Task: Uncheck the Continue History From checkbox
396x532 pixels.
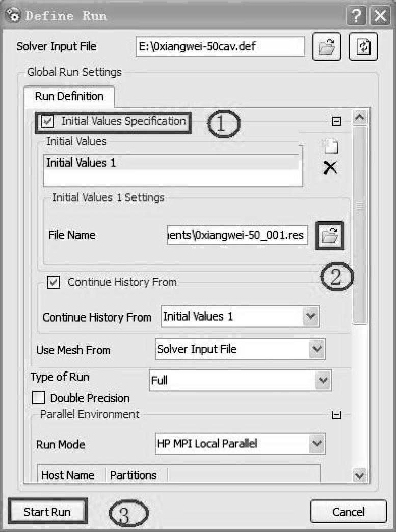Action: click(x=54, y=282)
